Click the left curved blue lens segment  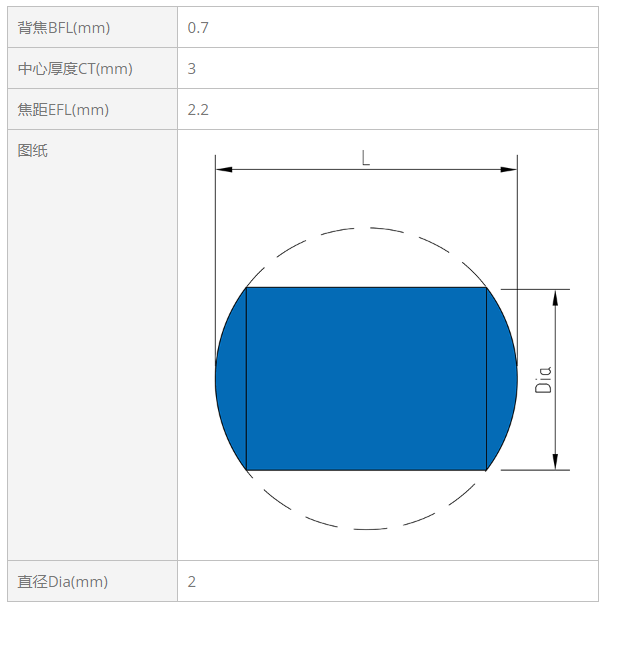coord(233,379)
